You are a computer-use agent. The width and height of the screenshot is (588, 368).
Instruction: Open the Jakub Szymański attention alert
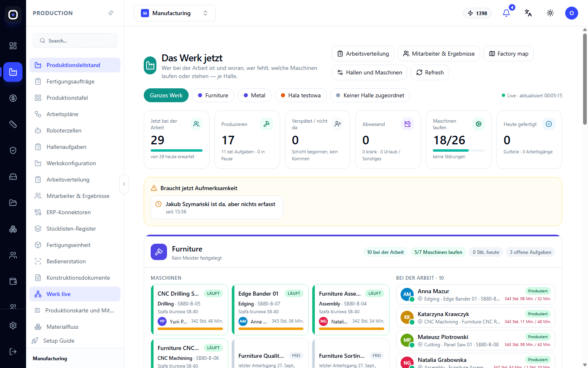[x=217, y=207]
